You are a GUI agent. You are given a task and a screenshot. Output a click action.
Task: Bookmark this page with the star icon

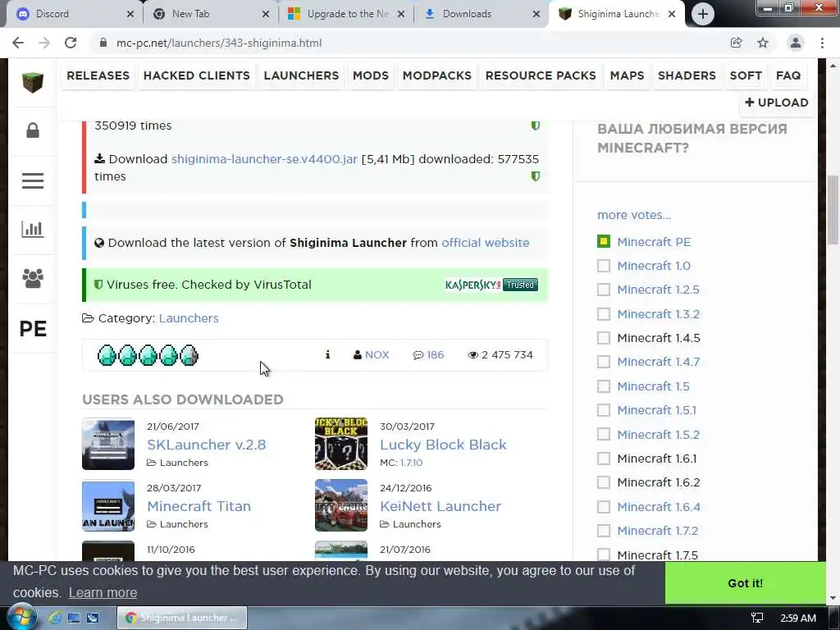763,43
